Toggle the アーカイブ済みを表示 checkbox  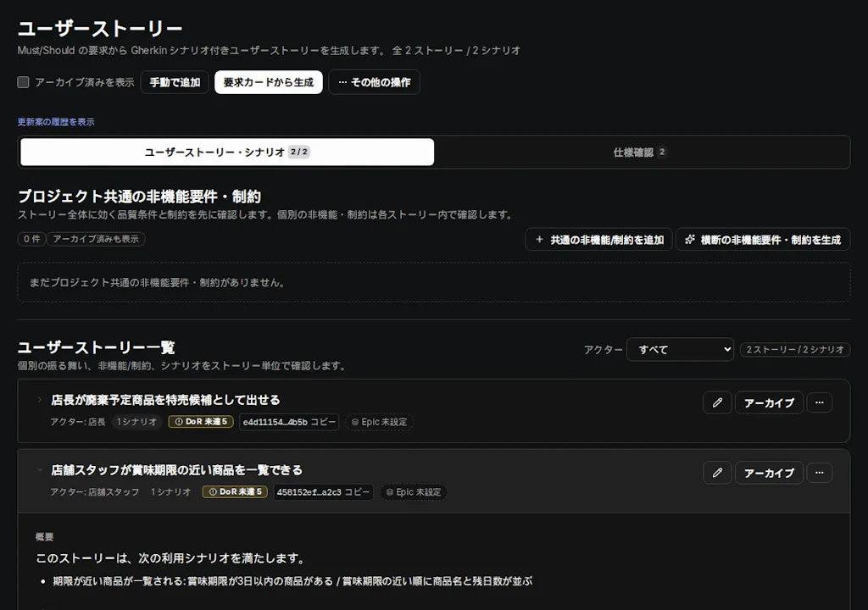(23, 82)
